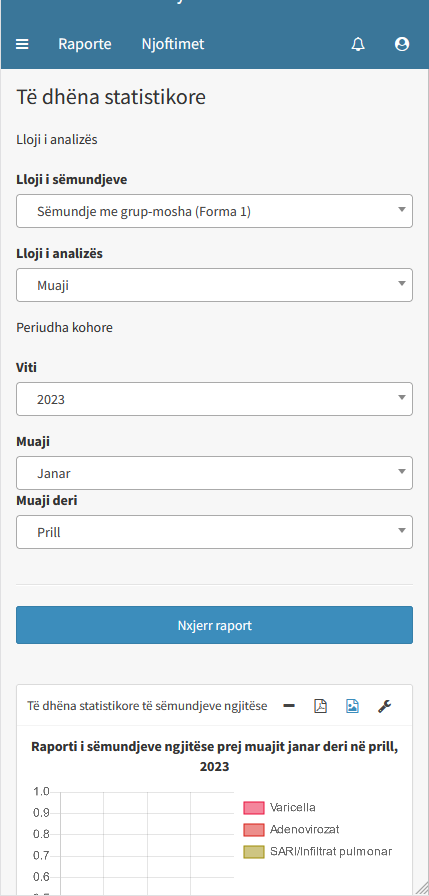Click the chart title text
This screenshot has height=896, width=429.
click(214, 757)
